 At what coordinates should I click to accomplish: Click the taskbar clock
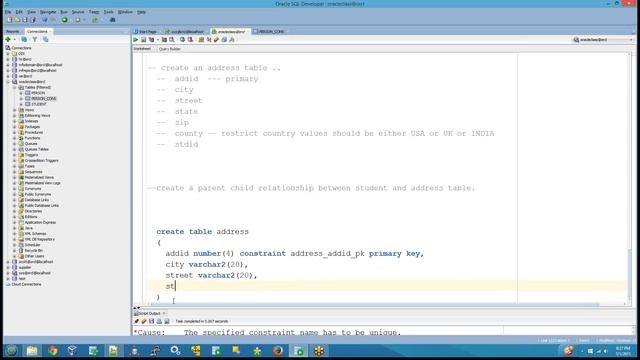coord(623,351)
